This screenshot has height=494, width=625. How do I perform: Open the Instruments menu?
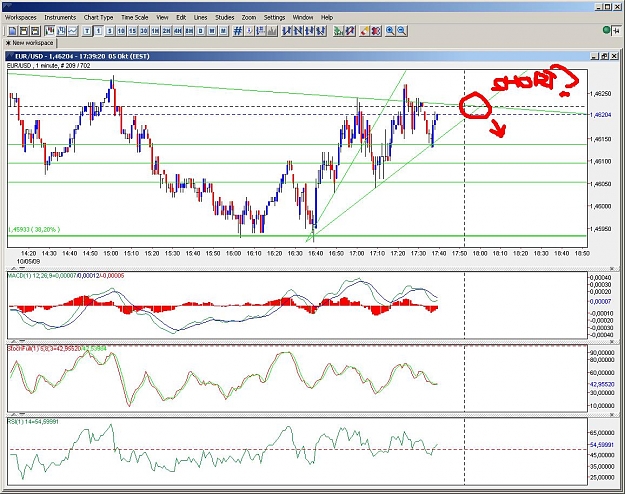pos(60,18)
